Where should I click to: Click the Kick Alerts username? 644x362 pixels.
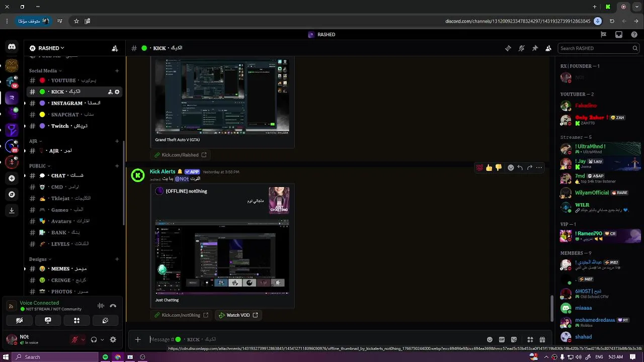coord(163,172)
